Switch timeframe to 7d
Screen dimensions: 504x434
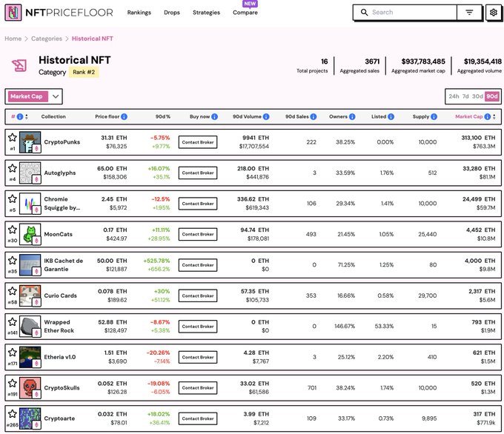tap(465, 96)
